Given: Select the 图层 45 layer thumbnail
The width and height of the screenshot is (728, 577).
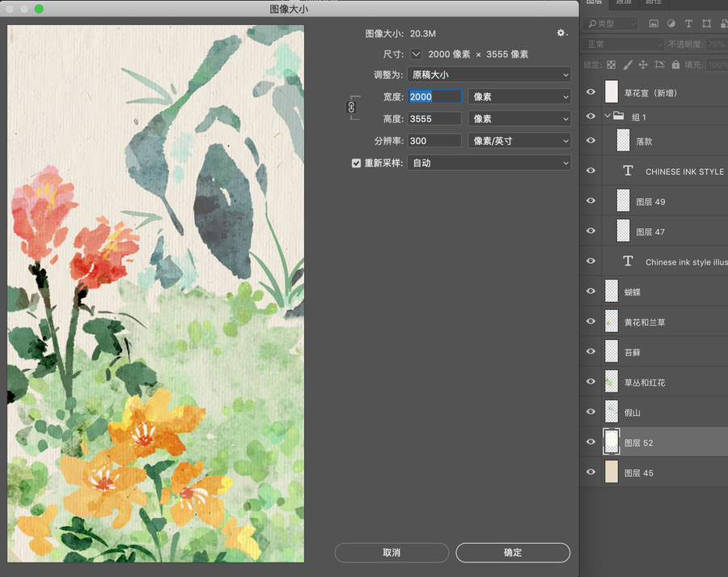Looking at the screenshot, I should pos(612,472).
